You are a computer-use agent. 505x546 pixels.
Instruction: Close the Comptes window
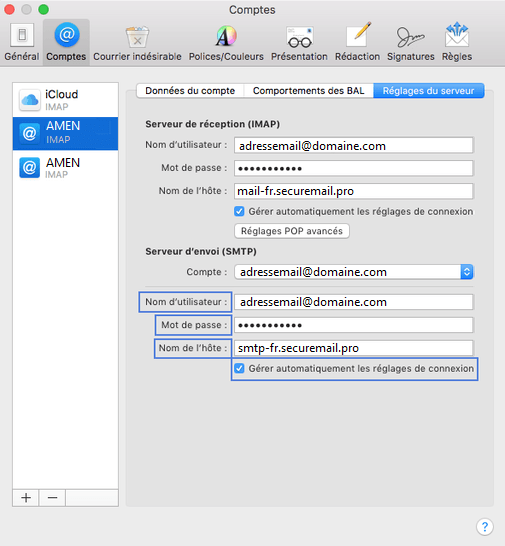(x=10, y=9)
